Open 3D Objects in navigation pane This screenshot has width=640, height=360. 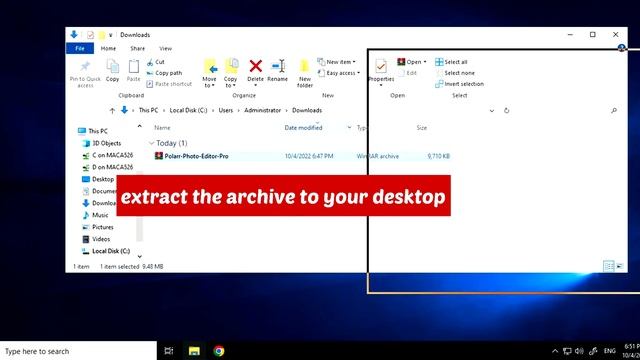(x=102, y=143)
